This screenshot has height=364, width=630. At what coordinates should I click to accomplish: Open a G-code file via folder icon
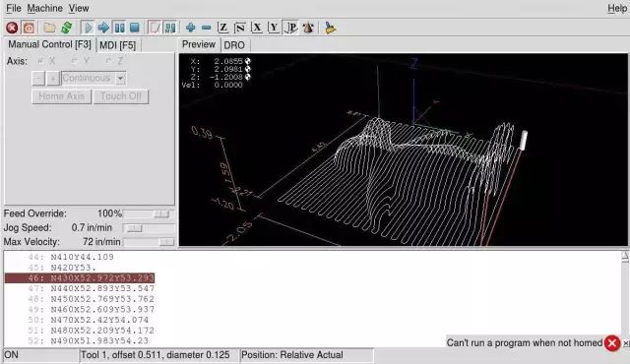[x=49, y=28]
